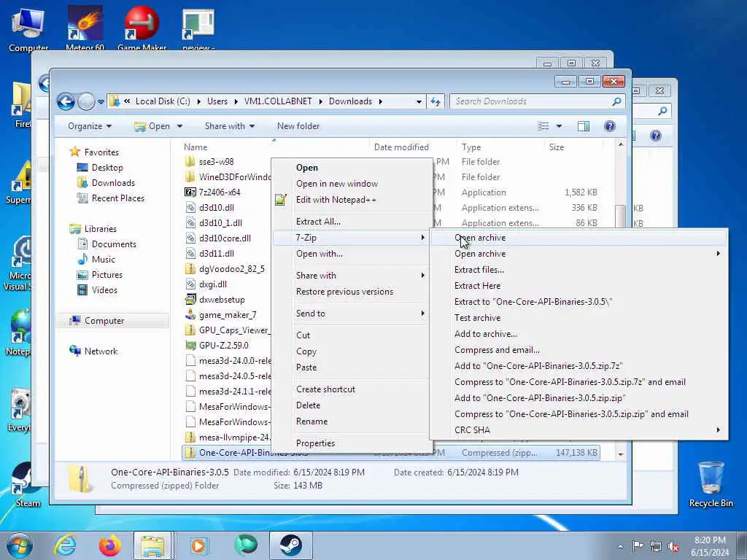This screenshot has width=747, height=560.
Task: Open the Organize dropdown menu
Action: point(90,126)
